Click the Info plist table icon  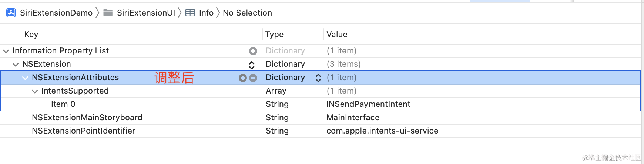[190, 13]
